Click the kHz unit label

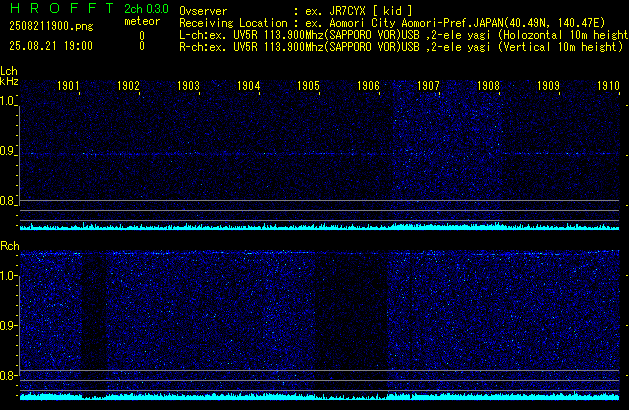point(9,81)
